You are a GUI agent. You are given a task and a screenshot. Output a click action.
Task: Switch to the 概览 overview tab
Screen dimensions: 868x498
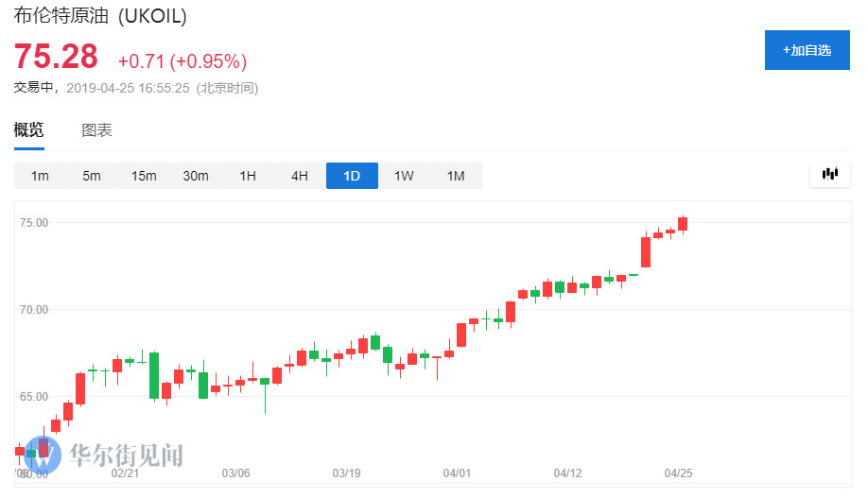28,130
